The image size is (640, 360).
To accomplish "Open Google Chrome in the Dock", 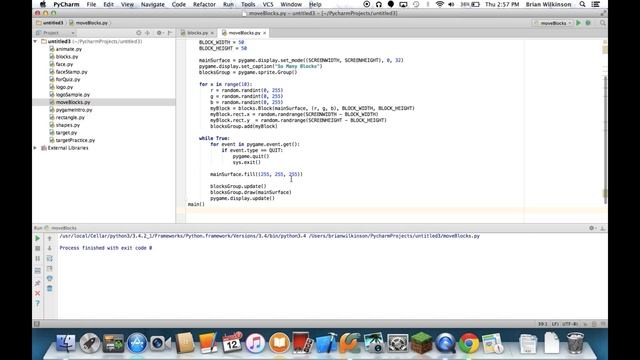I will tap(469, 343).
